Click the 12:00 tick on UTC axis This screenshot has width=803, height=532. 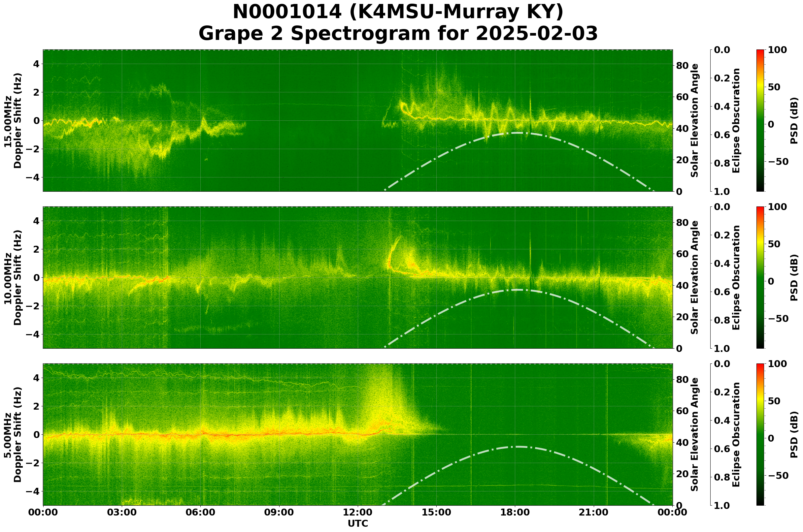(357, 512)
